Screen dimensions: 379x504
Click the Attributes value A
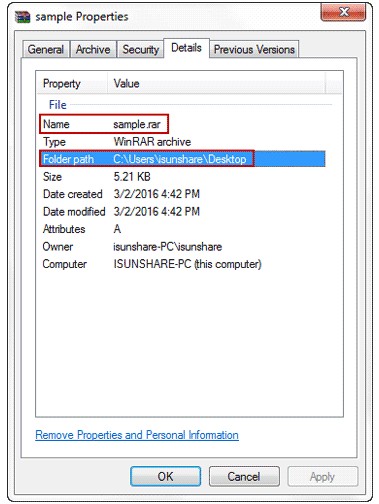(117, 229)
